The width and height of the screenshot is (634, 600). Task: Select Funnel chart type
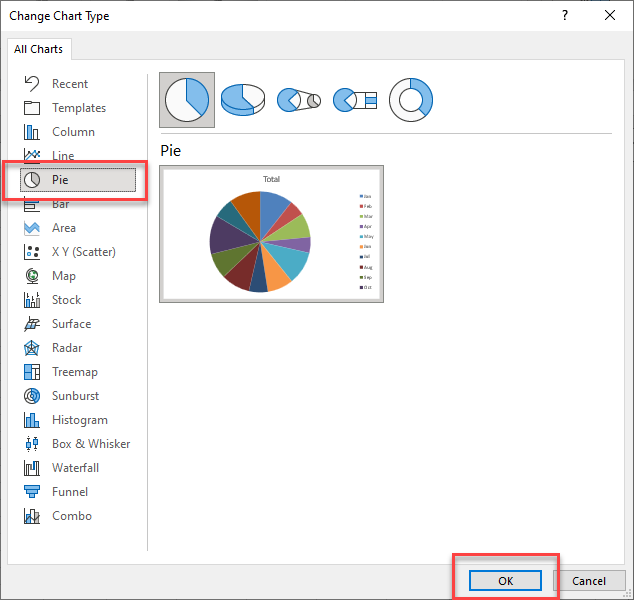tap(70, 492)
